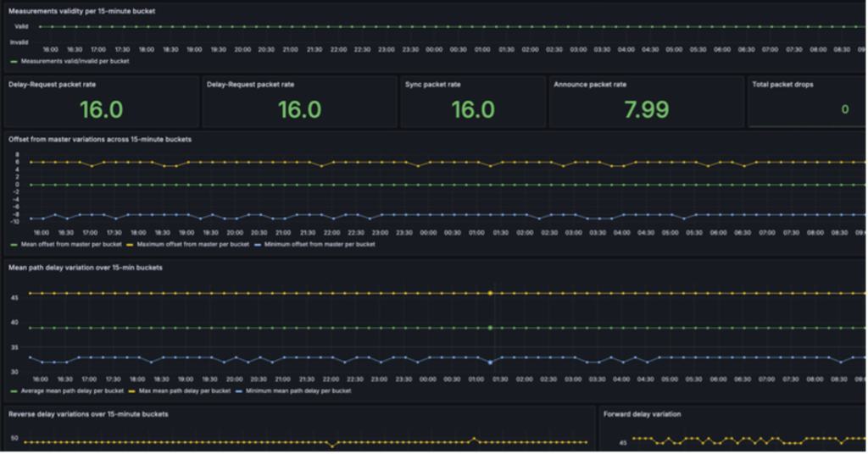Screen dimensions: 868x454
Task: Toggle the Measurements valid/invalid per bucket legend item
Action: click(x=73, y=61)
